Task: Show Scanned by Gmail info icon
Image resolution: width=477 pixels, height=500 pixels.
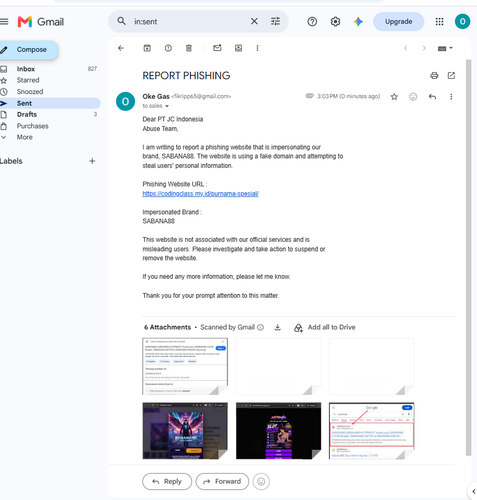Action: pyautogui.click(x=261, y=327)
